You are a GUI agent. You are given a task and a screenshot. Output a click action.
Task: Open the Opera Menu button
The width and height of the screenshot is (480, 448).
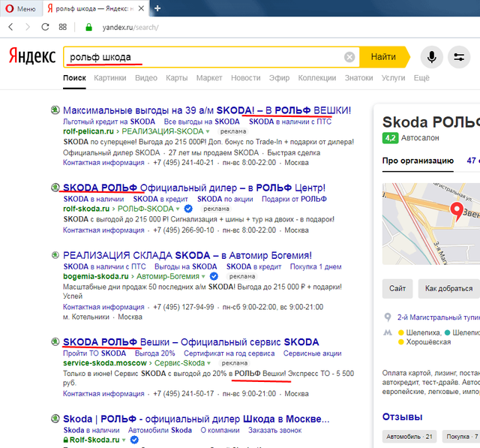coord(20,8)
